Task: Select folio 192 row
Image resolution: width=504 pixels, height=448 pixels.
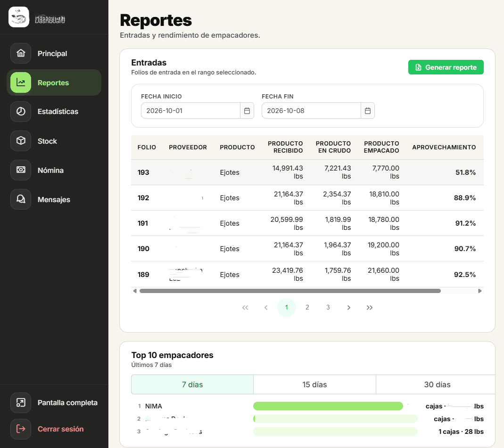Action: [307, 198]
